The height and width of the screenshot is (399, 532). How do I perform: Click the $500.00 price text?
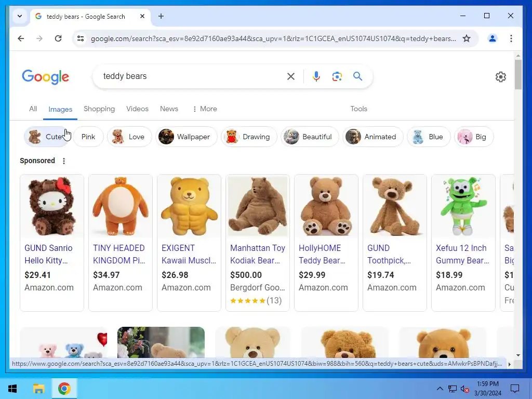click(x=246, y=275)
